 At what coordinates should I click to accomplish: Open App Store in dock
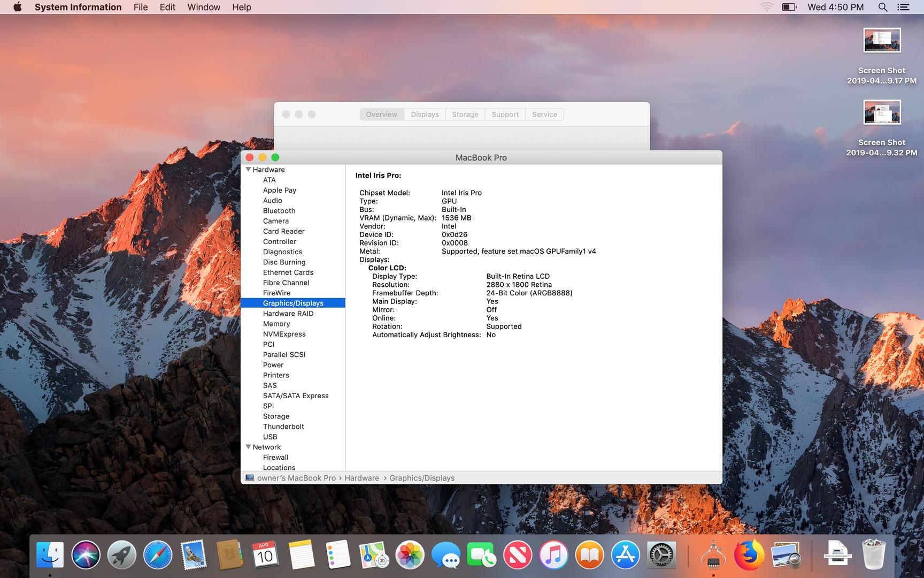point(625,554)
